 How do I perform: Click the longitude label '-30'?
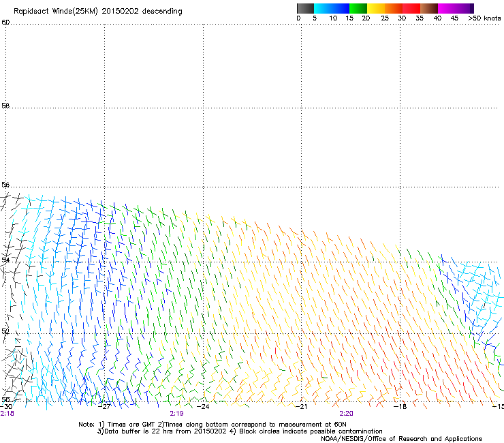[x=6, y=406]
